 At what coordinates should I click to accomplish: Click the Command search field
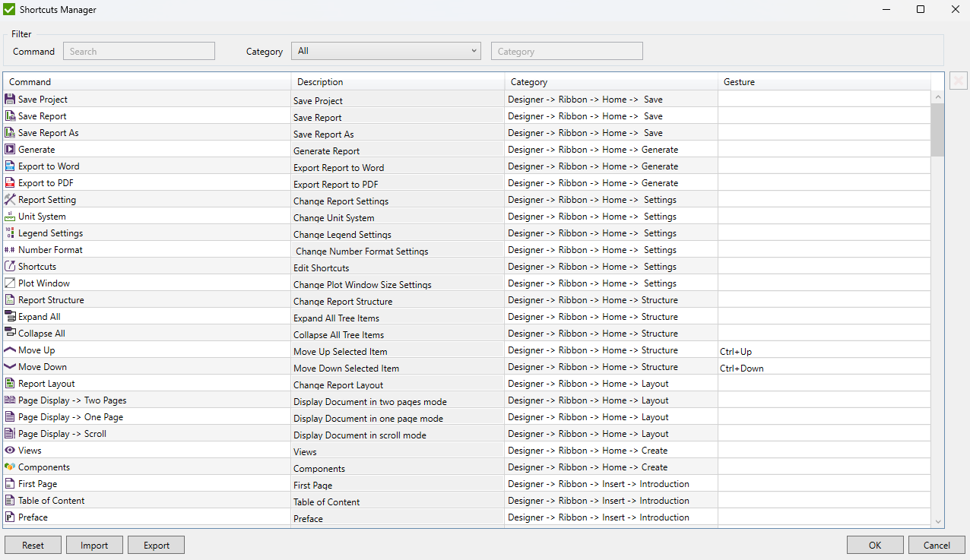(138, 50)
